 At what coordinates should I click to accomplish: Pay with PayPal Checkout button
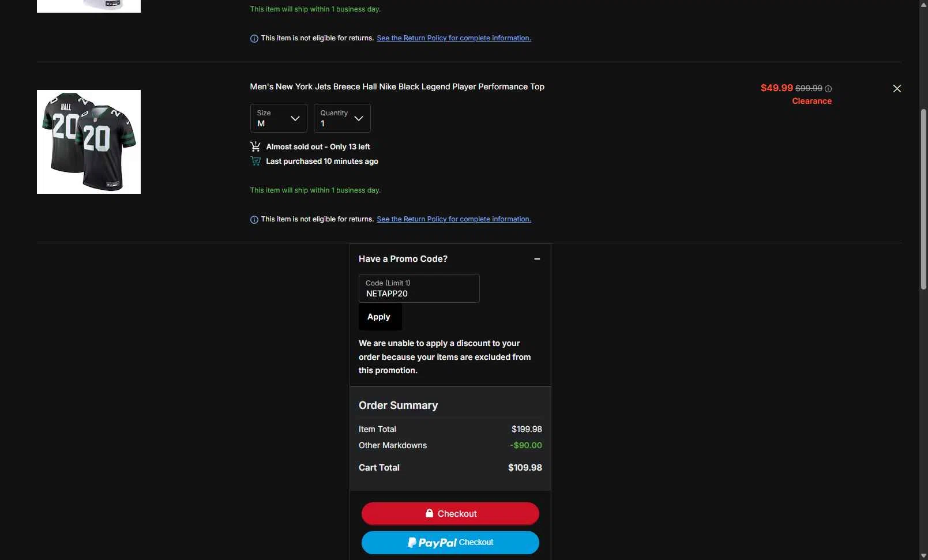pos(450,543)
